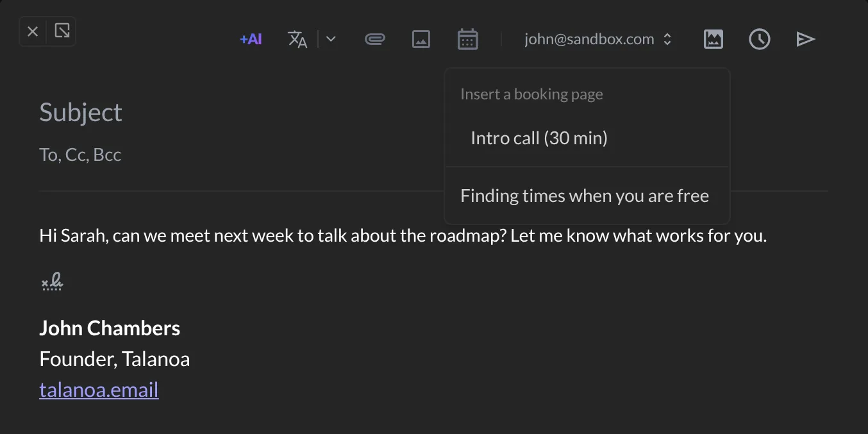Toggle the booking page calendar icon

point(468,39)
